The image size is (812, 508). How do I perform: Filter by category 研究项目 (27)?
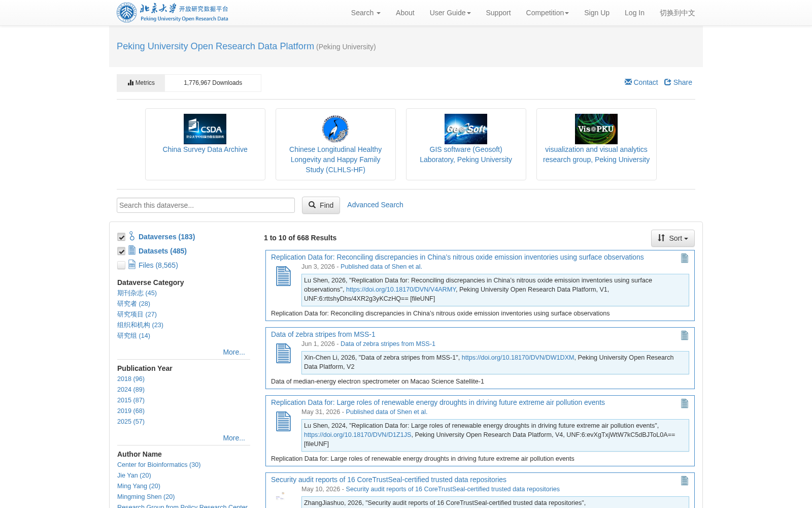tap(137, 314)
